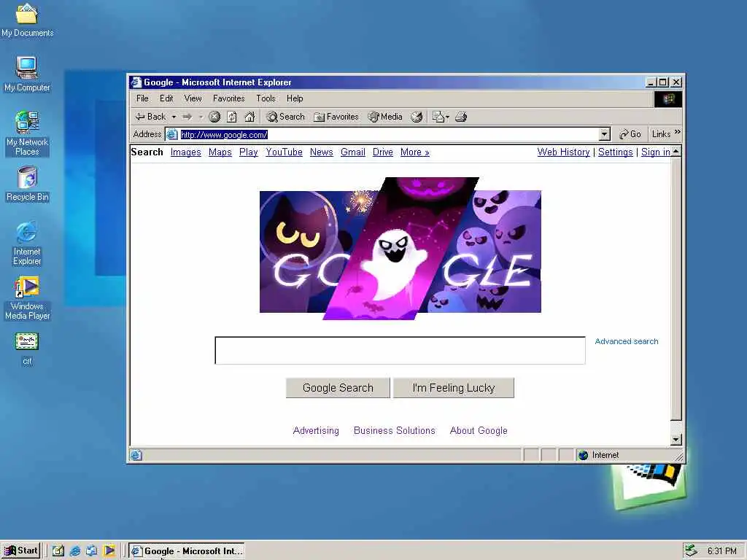Click the scrollbar up arrow
This screenshot has height=560, width=747.
(676, 151)
